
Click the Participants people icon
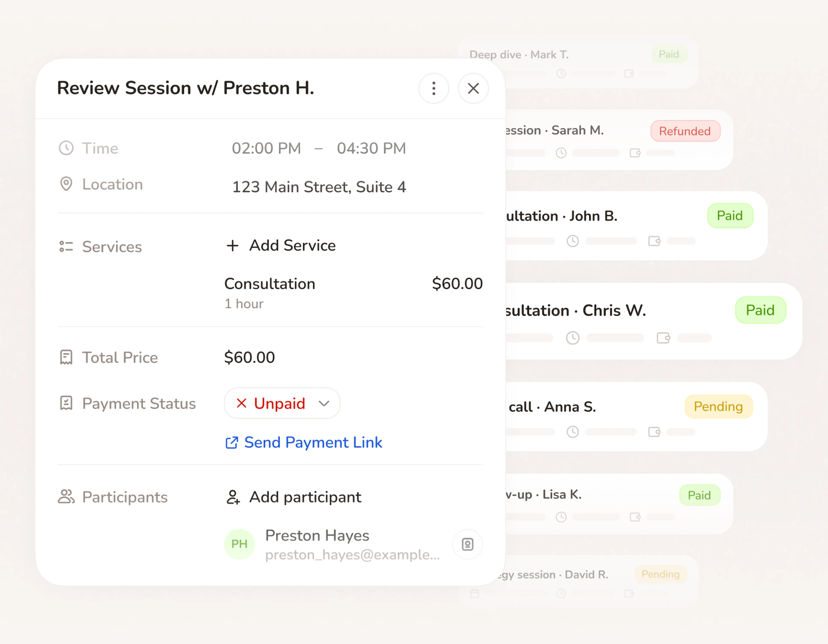pos(66,497)
